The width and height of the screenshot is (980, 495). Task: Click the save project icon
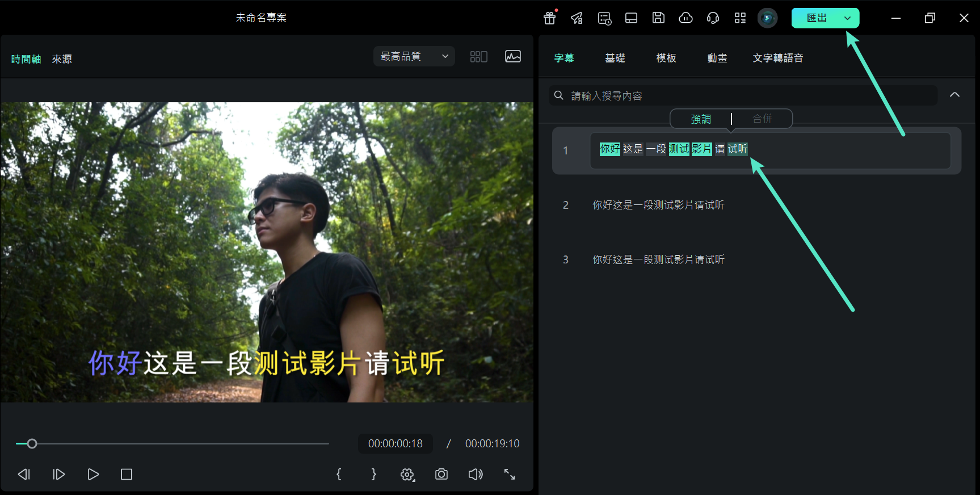pos(658,18)
